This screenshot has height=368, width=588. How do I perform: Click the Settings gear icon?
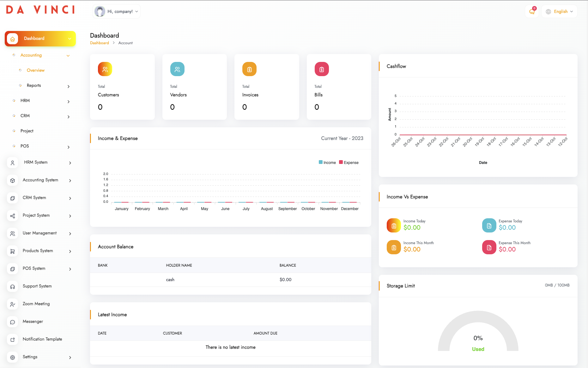point(13,357)
